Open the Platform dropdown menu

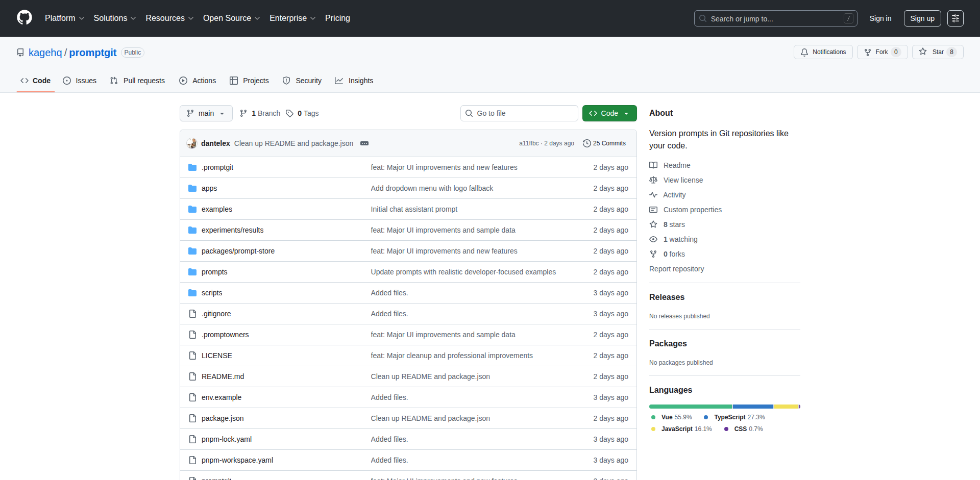pyautogui.click(x=64, y=18)
